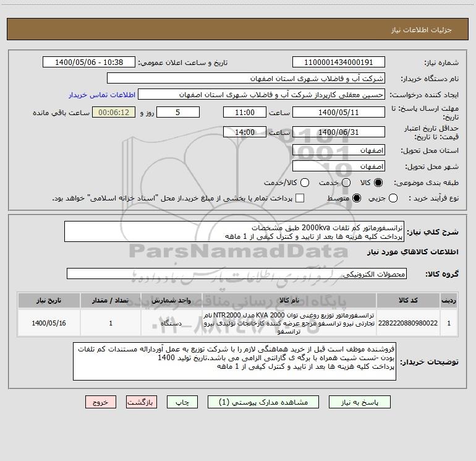The image size is (476, 461).
Task: Choose the متوسط purchase type radio
Action: [x=357, y=199]
